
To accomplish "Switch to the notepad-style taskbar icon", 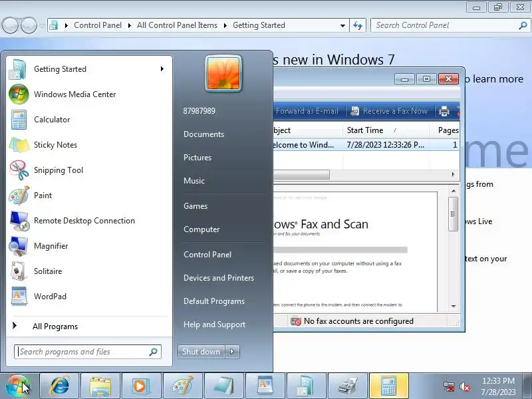I will 224,386.
